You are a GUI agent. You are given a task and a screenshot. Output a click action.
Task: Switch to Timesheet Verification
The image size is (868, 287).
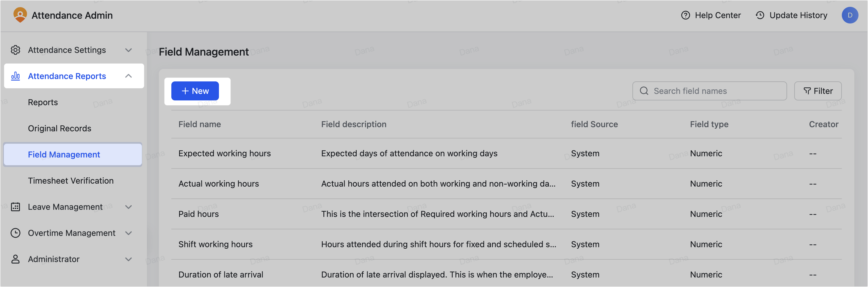(71, 181)
